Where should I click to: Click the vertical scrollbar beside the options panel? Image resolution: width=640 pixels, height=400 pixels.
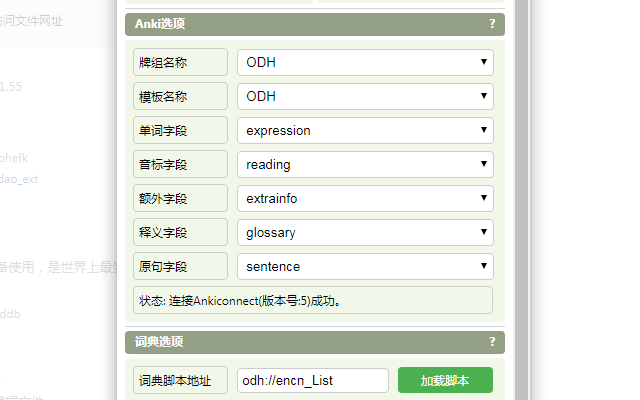click(522, 200)
